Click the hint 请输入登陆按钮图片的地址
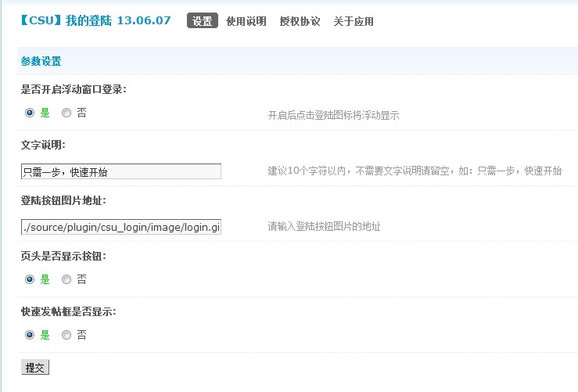This screenshot has height=392, width=578. 324,226
